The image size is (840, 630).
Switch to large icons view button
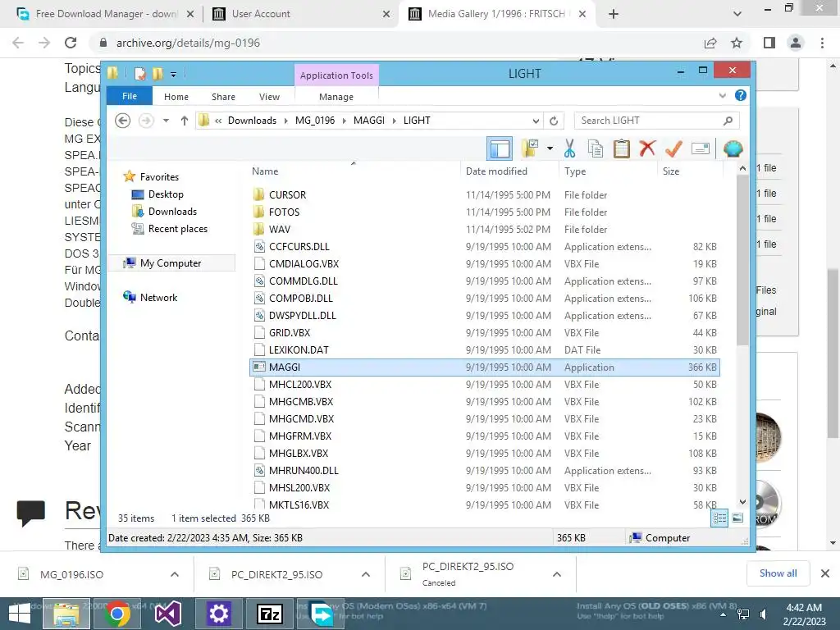coord(737,518)
